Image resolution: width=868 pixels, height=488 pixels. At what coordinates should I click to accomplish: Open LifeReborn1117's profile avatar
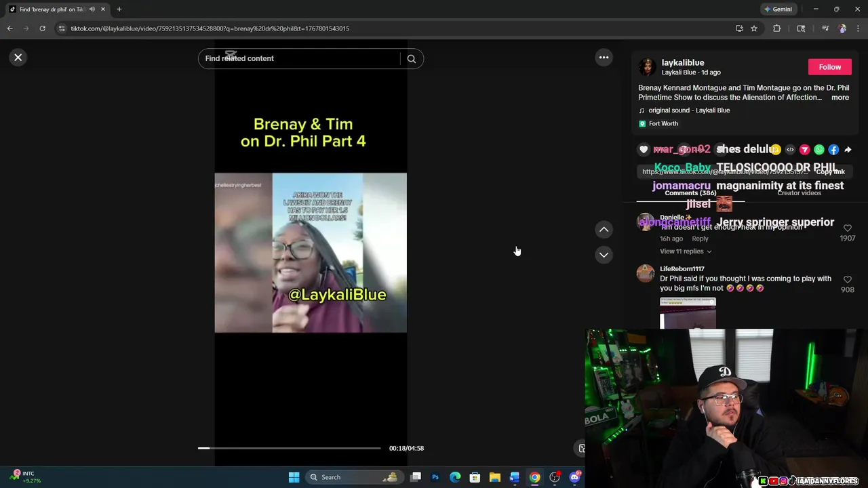click(646, 273)
